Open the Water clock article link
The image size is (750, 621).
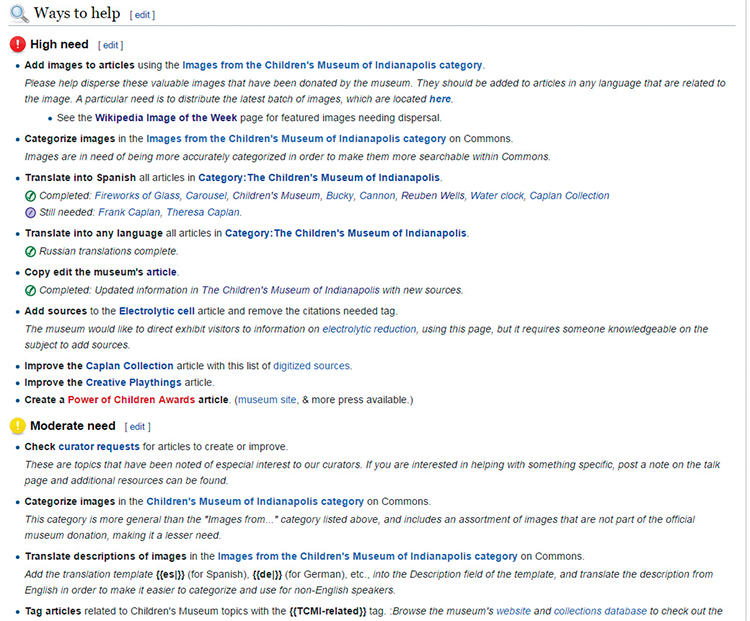[496, 196]
